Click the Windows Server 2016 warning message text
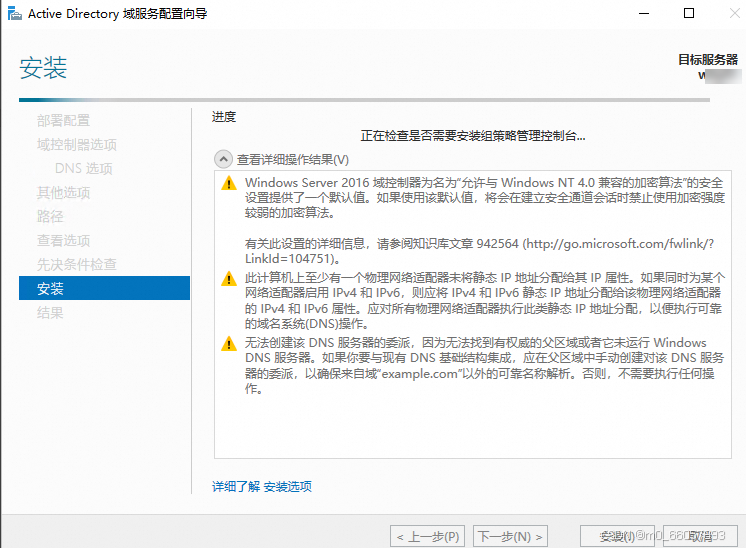This screenshot has width=746, height=548. tap(485, 197)
